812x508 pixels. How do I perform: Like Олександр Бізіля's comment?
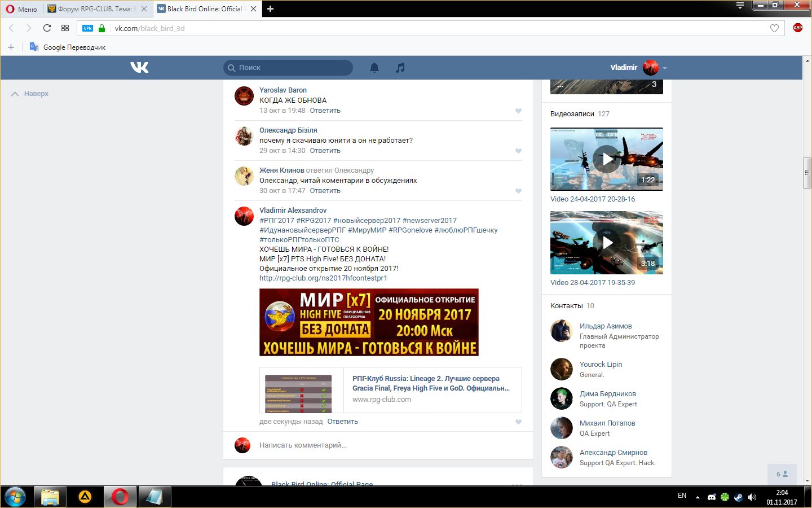pos(518,151)
